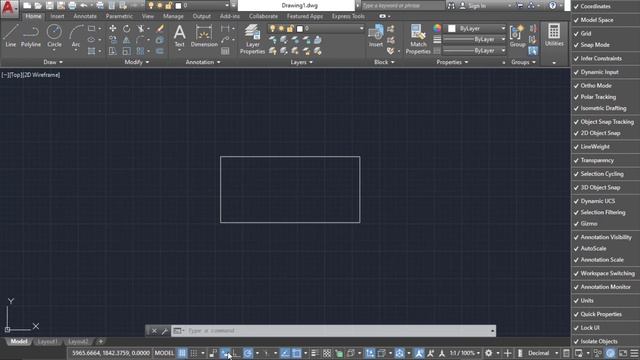Click the Move tool in Modify panel
This screenshot has height=360, width=640.
pyautogui.click(x=113, y=29)
